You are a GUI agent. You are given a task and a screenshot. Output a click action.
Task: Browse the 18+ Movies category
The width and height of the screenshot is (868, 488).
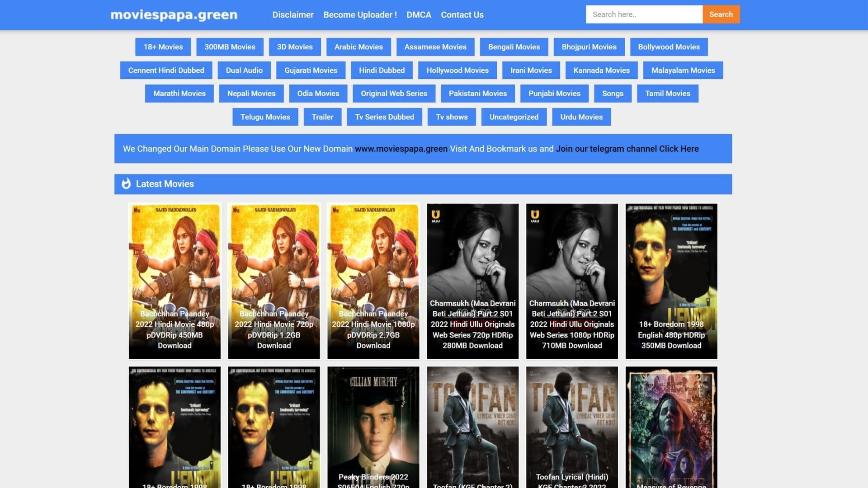163,47
